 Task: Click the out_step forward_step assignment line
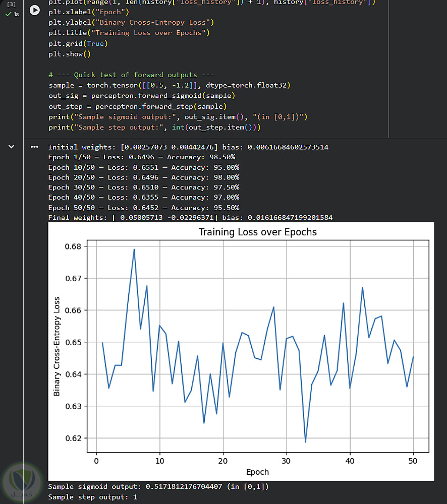click(x=137, y=106)
